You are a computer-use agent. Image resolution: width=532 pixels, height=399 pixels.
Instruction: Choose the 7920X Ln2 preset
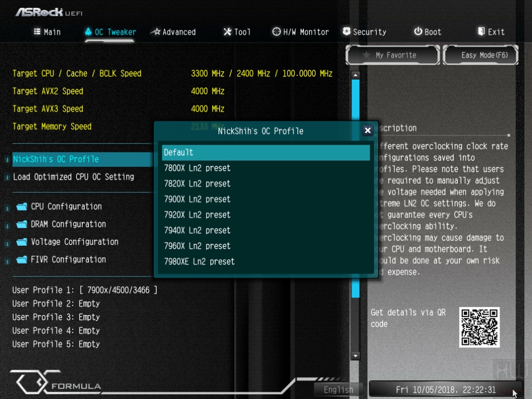(x=266, y=215)
